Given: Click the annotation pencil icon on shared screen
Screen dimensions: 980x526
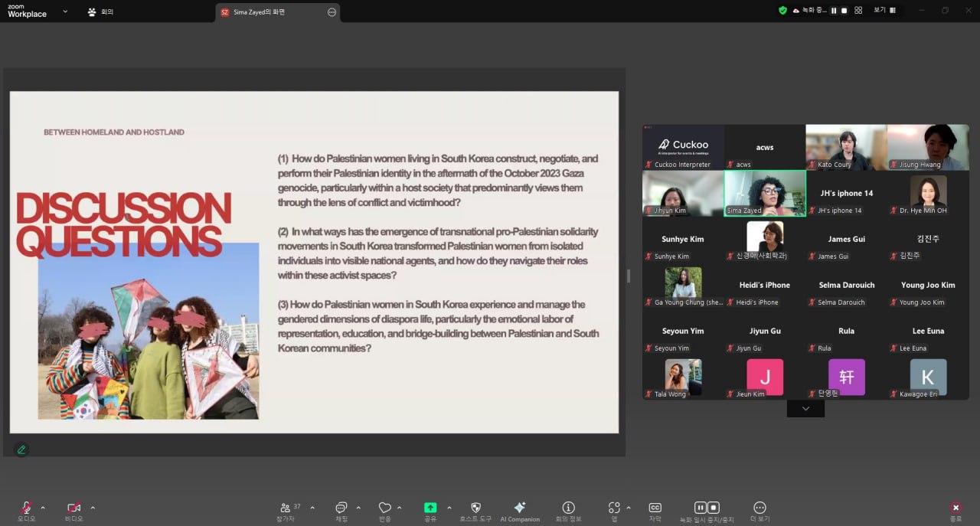Looking at the screenshot, I should point(21,449).
